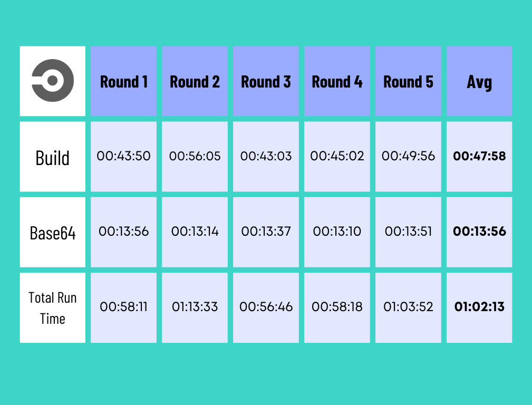The width and height of the screenshot is (532, 405).
Task: Click the Total Run Time row label
Action: coord(53,308)
